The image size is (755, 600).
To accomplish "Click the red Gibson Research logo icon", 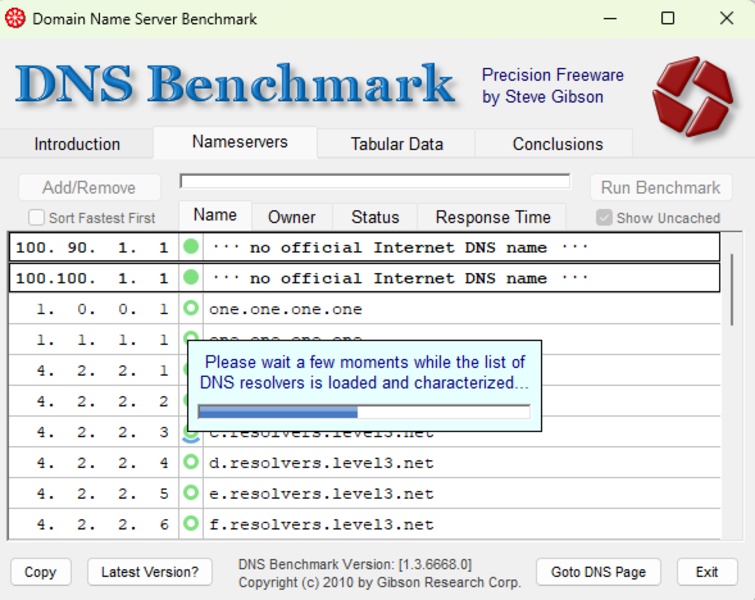I will pyautogui.click(x=692, y=96).
